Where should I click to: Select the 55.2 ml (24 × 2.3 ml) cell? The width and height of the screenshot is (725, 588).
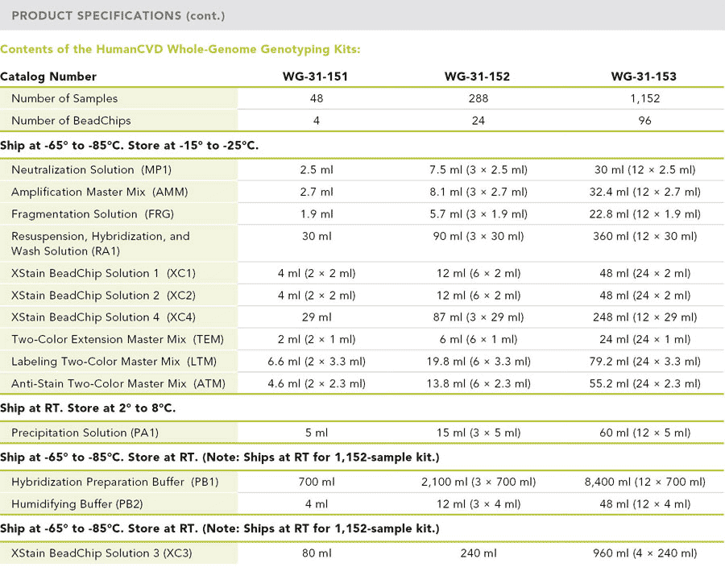[645, 383]
